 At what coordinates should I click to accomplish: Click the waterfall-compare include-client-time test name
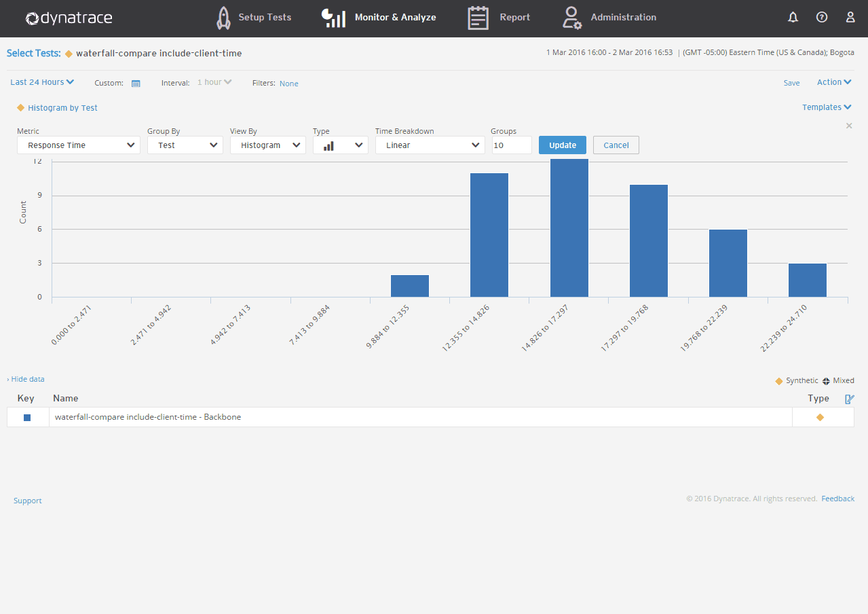click(159, 53)
